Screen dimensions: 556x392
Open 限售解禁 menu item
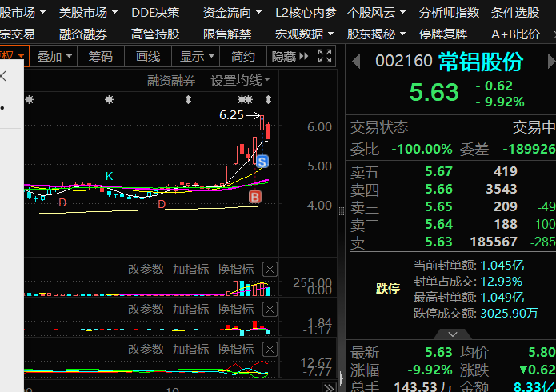pos(227,34)
